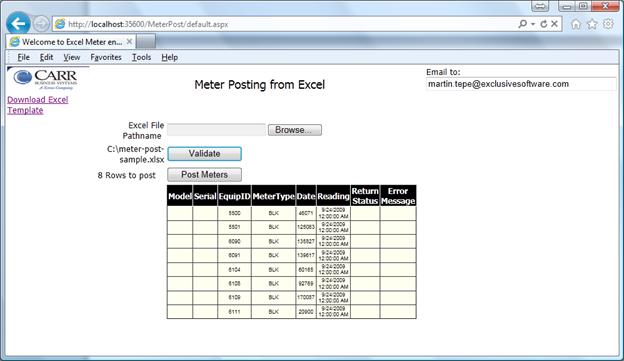This screenshot has height=361, width=624.
Task: Click the Serial column header
Action: [205, 196]
